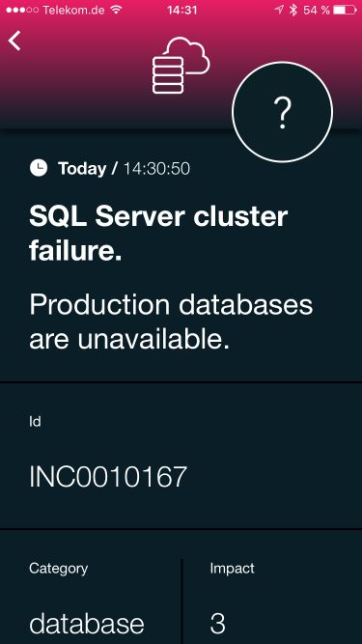Select the Impact value 3
Image resolution: width=362 pixels, height=644 pixels.
(x=217, y=624)
